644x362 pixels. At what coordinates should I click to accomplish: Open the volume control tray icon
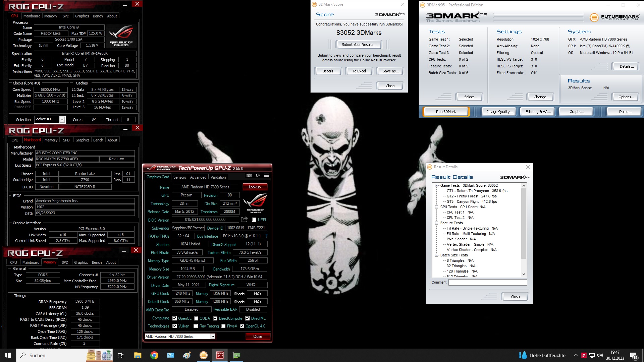coord(600,355)
